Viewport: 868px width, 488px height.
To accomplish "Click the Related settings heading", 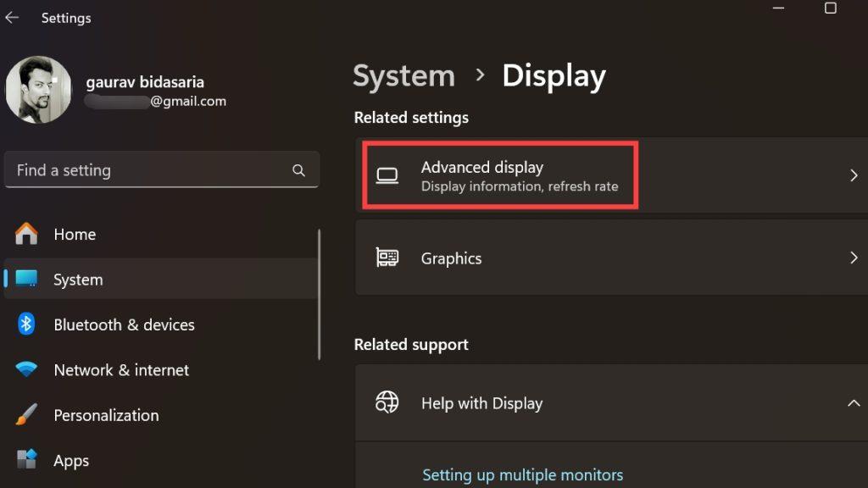I will coord(411,117).
